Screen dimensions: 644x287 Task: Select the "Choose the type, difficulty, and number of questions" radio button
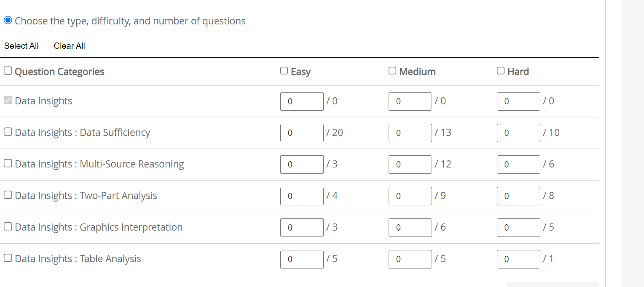(8, 20)
